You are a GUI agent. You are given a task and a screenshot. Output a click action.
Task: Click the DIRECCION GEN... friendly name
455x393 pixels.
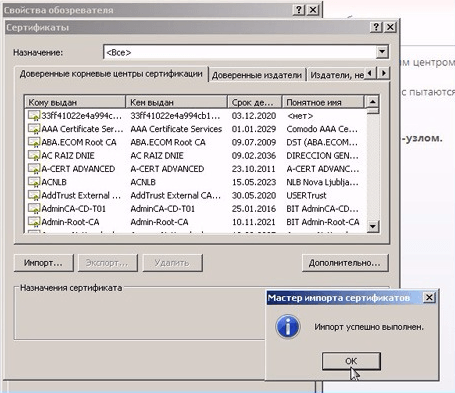pos(322,156)
